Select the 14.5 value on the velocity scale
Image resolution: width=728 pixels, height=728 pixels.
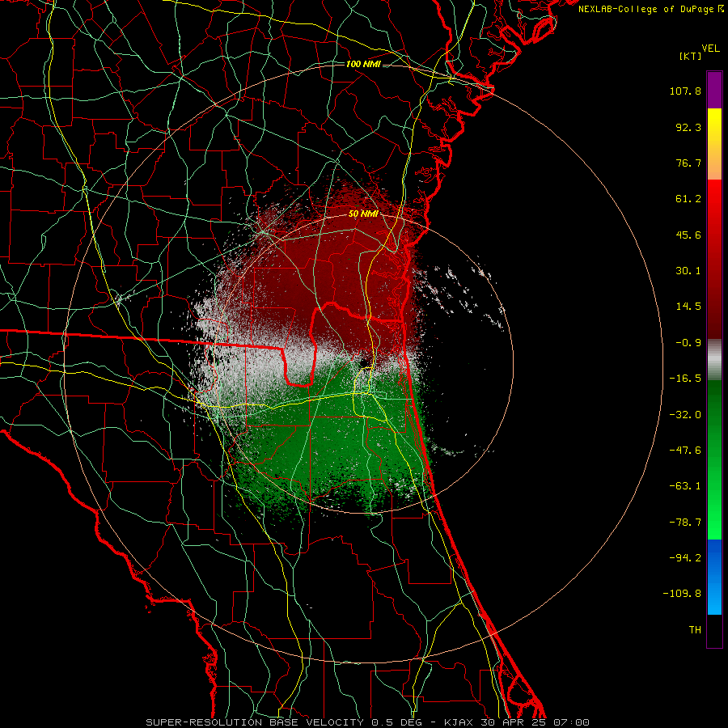[x=688, y=307]
